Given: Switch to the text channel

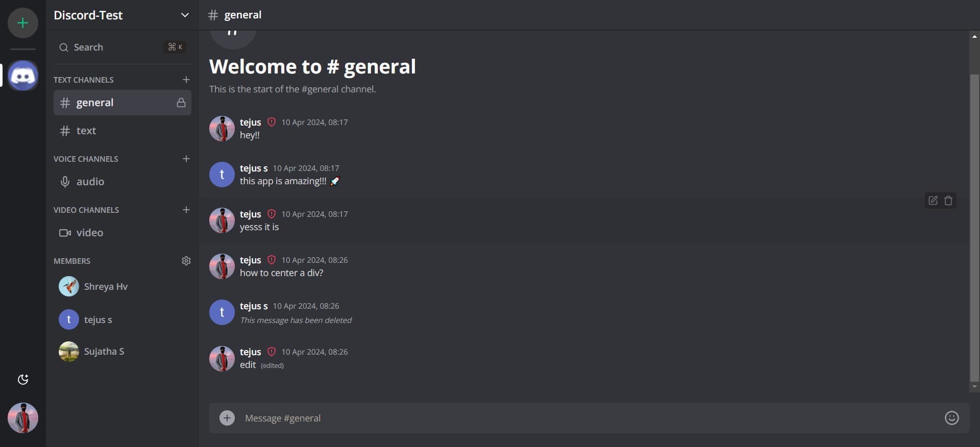Looking at the screenshot, I should [x=86, y=131].
